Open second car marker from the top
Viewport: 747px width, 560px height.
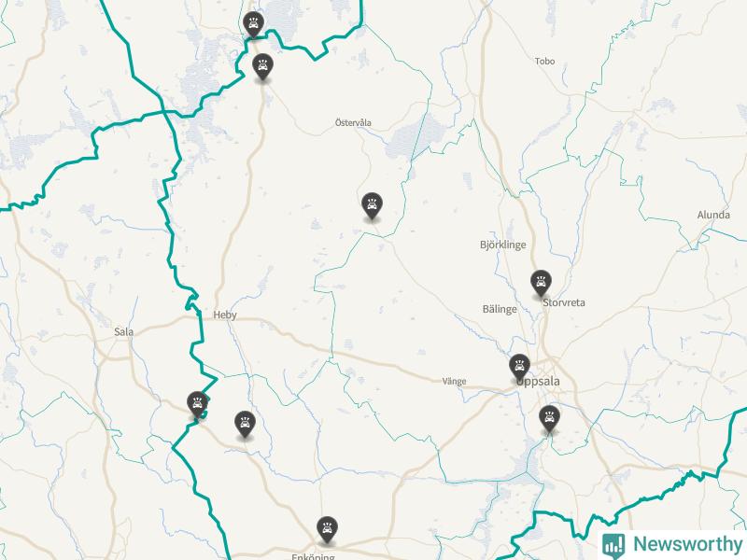pyautogui.click(x=262, y=67)
